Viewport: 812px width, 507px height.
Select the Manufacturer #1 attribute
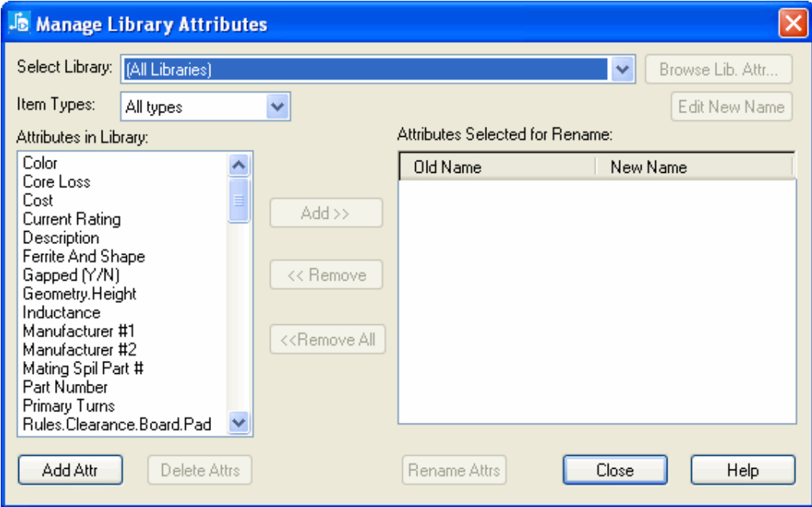point(79,331)
